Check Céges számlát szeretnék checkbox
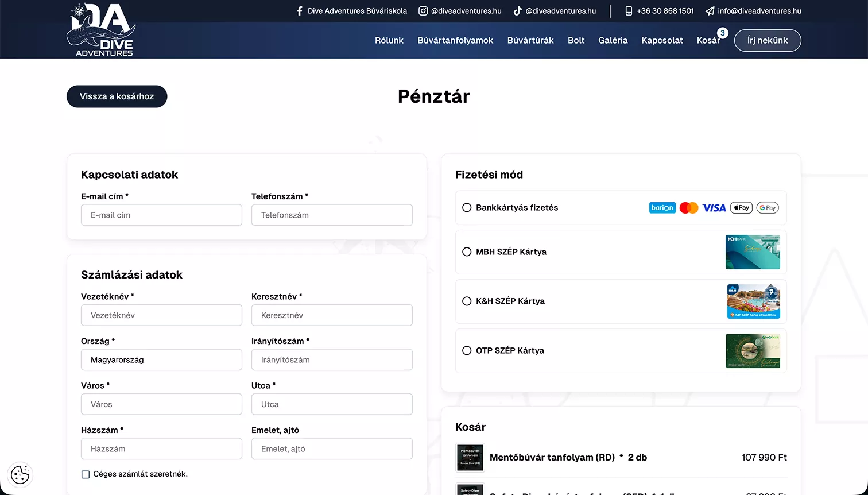Screen dimensions: 868x495 tap(86, 474)
